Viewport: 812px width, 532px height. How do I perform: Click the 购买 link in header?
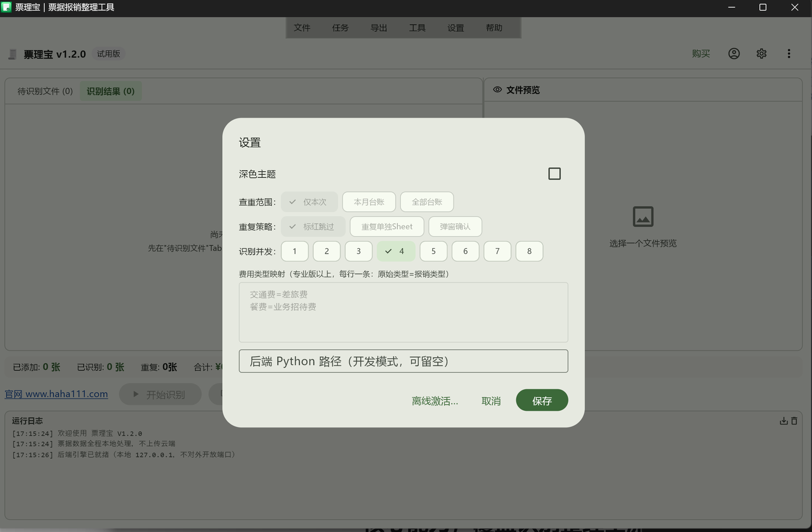pos(701,53)
